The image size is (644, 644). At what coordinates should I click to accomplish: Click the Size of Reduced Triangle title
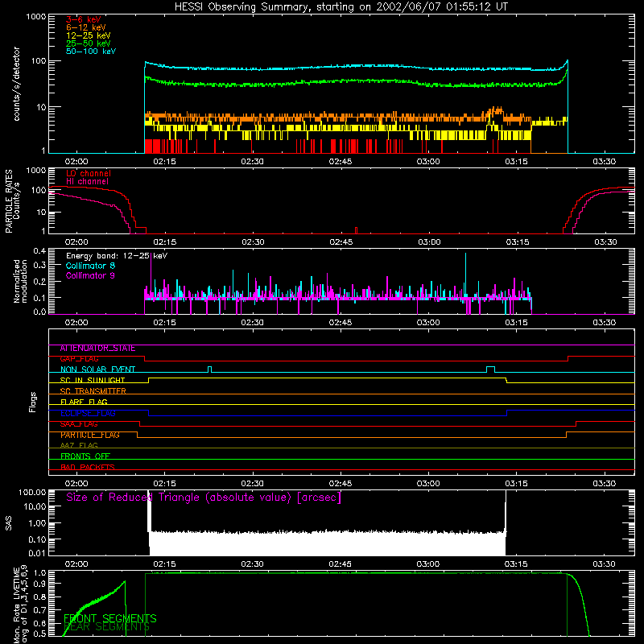point(204,497)
